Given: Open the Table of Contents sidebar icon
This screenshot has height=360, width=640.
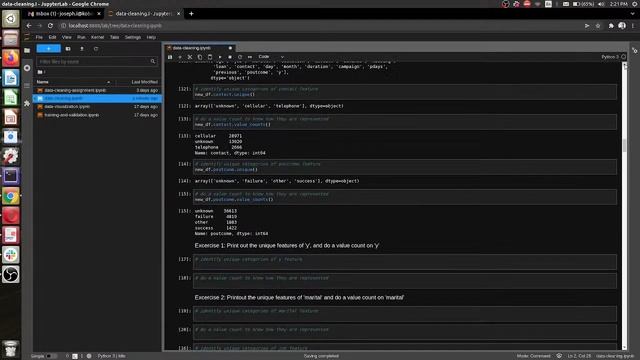Looking at the screenshot, I should [x=27, y=86].
